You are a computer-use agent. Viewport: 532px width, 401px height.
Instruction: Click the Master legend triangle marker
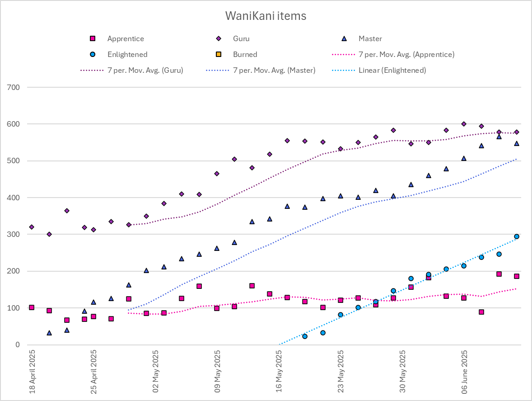tap(344, 39)
